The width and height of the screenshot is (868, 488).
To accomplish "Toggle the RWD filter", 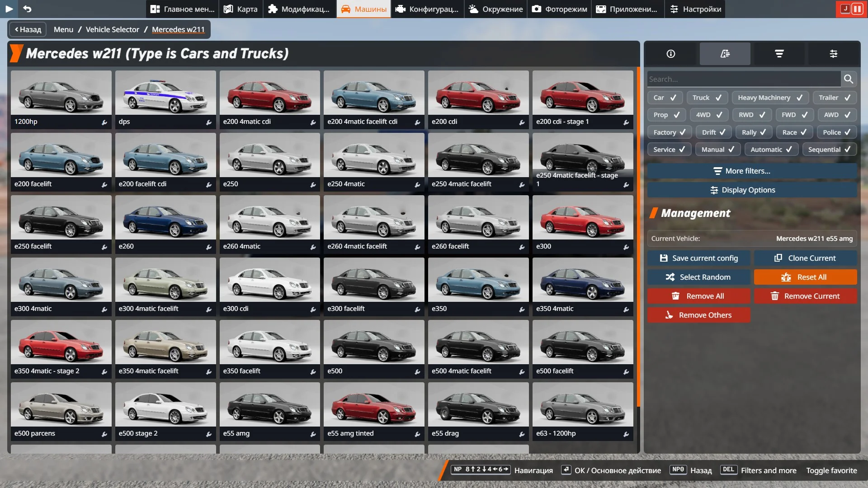I will pyautogui.click(x=752, y=115).
